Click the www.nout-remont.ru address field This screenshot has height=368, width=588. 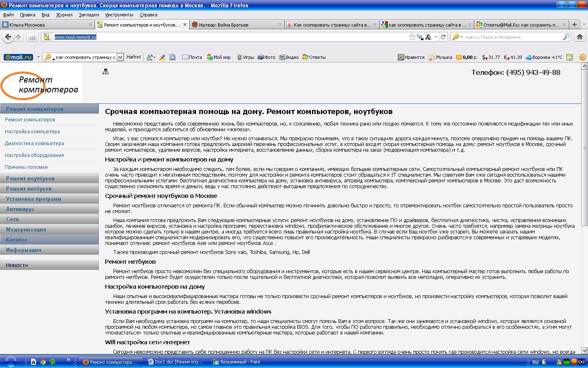(231, 37)
